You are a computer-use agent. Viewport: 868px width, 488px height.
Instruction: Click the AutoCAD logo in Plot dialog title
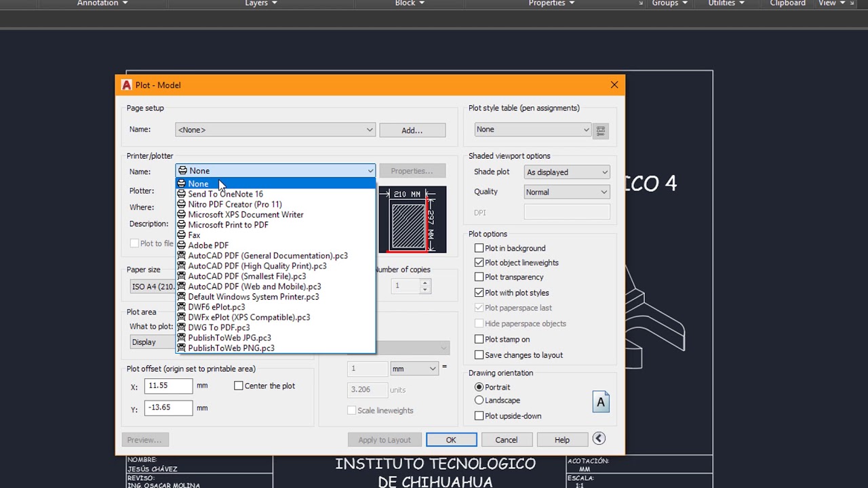tap(126, 85)
